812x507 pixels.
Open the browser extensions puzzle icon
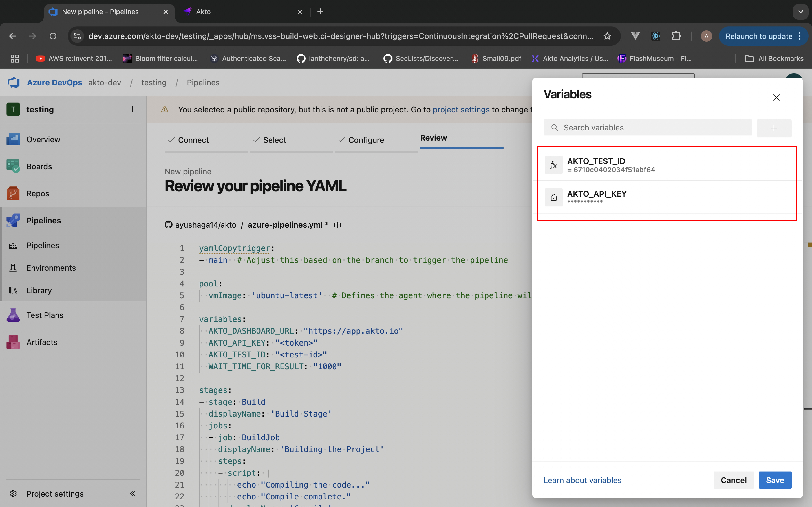676,36
